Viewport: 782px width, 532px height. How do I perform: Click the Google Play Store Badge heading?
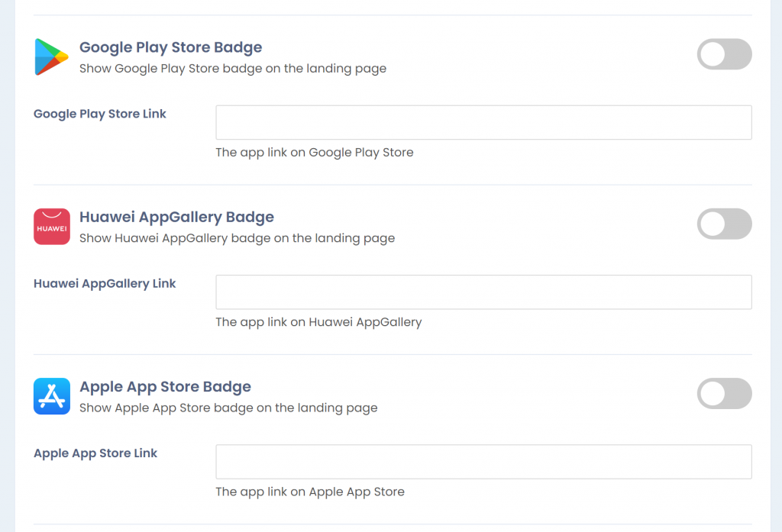170,47
